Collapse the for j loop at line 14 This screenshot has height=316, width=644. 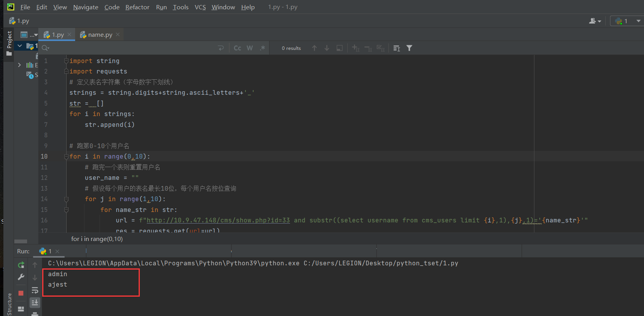tap(66, 199)
